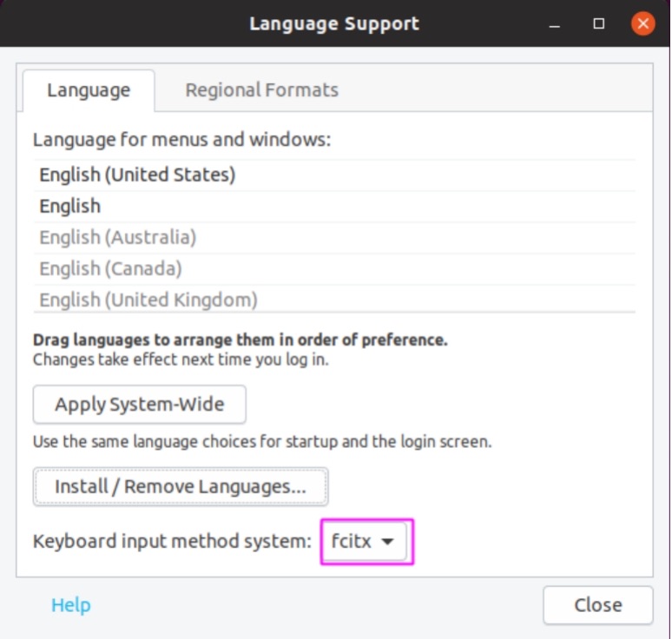Close the dialog with the Close button
This screenshot has width=672, height=639.
(598, 605)
